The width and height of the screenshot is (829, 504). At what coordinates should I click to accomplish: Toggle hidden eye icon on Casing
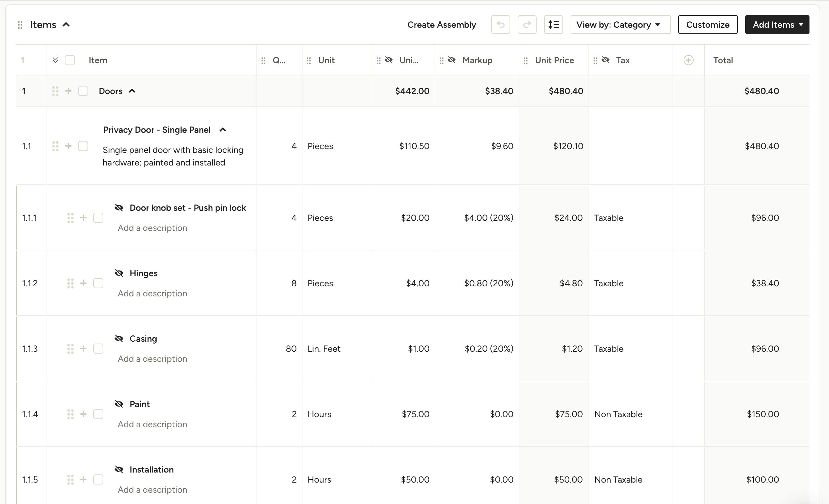119,338
